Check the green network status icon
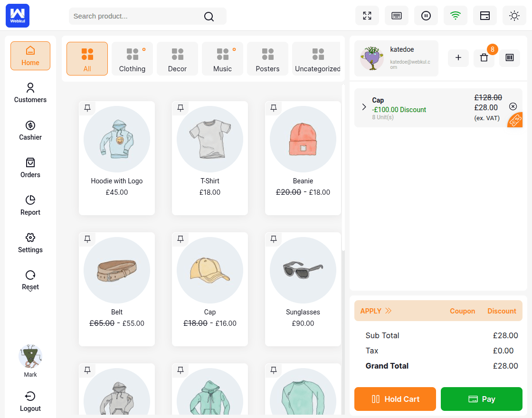The image size is (532, 418). (x=455, y=16)
